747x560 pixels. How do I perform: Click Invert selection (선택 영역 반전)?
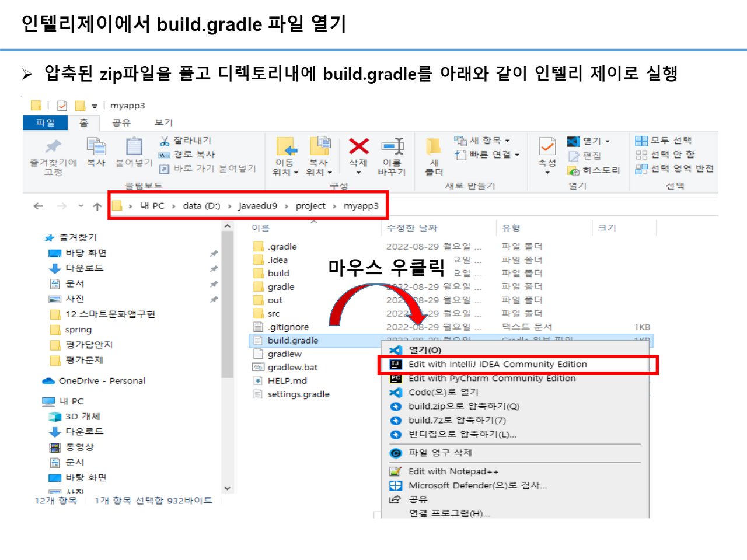pyautogui.click(x=675, y=169)
